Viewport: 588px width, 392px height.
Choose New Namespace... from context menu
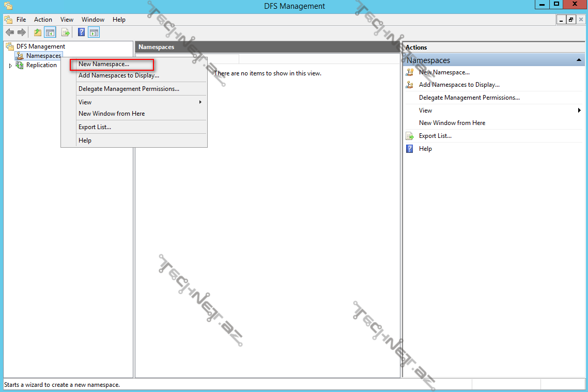[x=134, y=64]
